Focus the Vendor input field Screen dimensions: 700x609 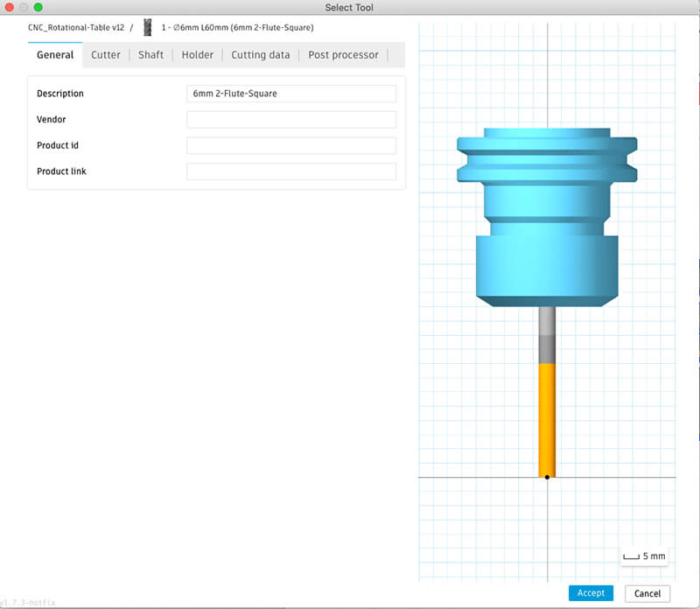290,120
